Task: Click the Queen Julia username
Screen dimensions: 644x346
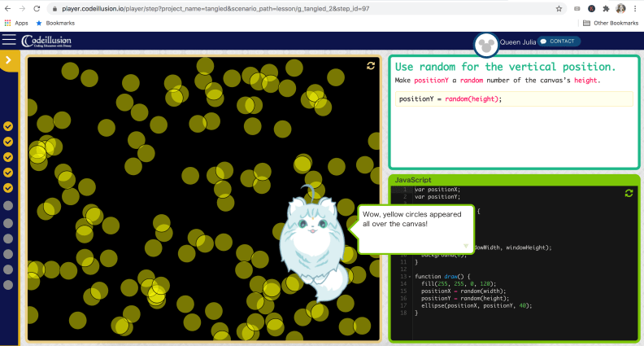Action: click(518, 42)
